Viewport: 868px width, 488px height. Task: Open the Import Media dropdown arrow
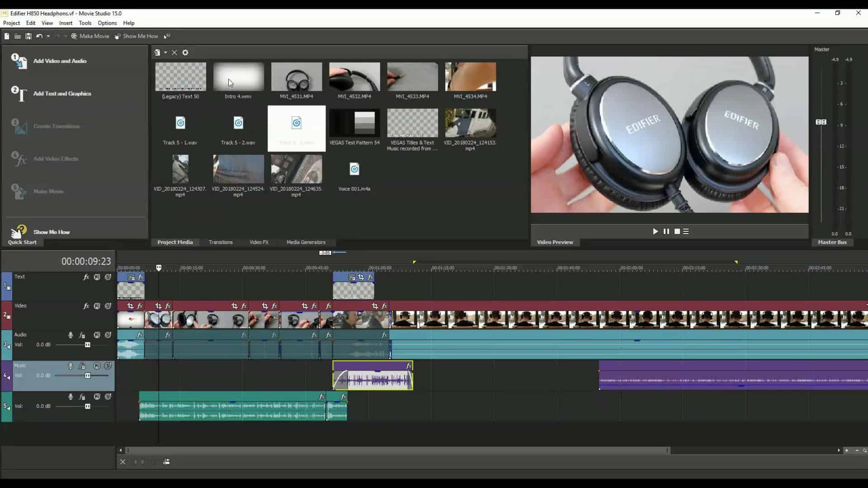coord(165,52)
